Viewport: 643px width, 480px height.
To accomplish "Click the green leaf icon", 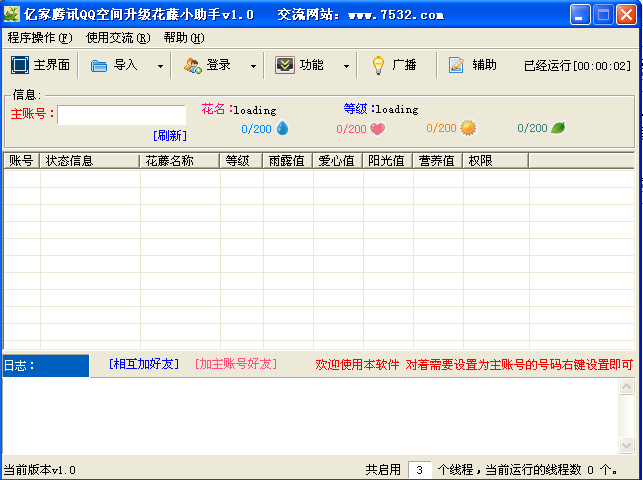I will [x=558, y=128].
